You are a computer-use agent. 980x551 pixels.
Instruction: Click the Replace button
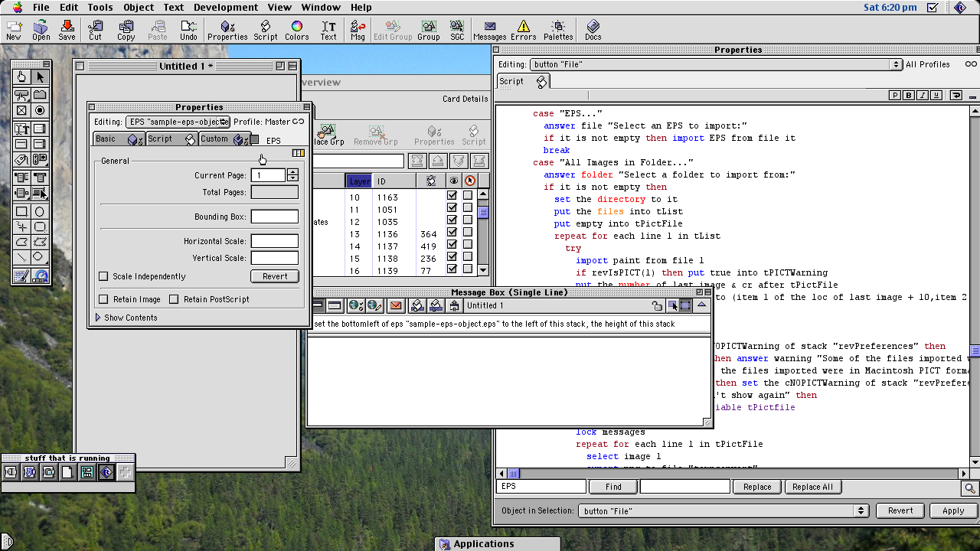pos(757,487)
